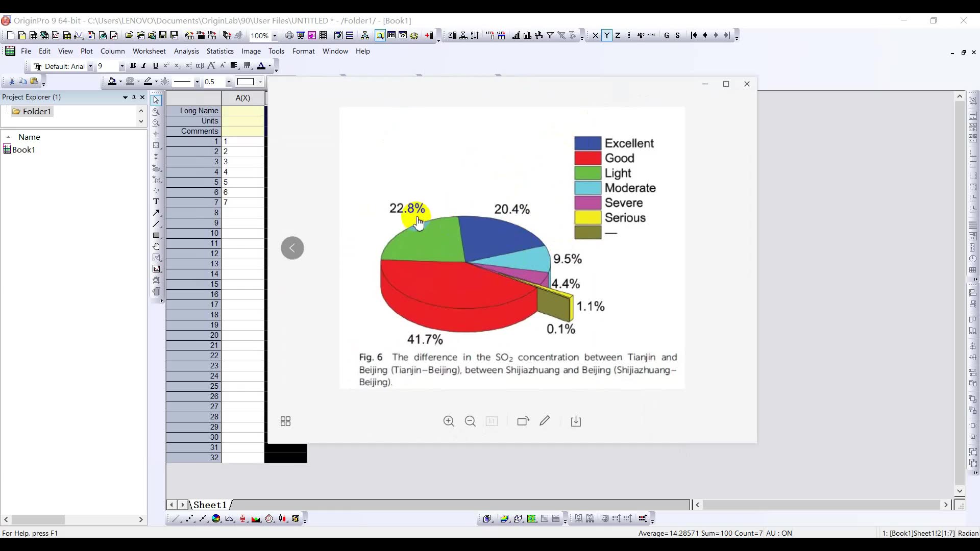Toggle Bold formatting

coord(133,66)
